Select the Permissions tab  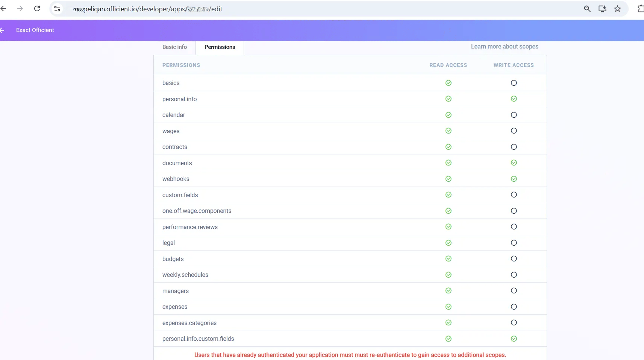220,47
